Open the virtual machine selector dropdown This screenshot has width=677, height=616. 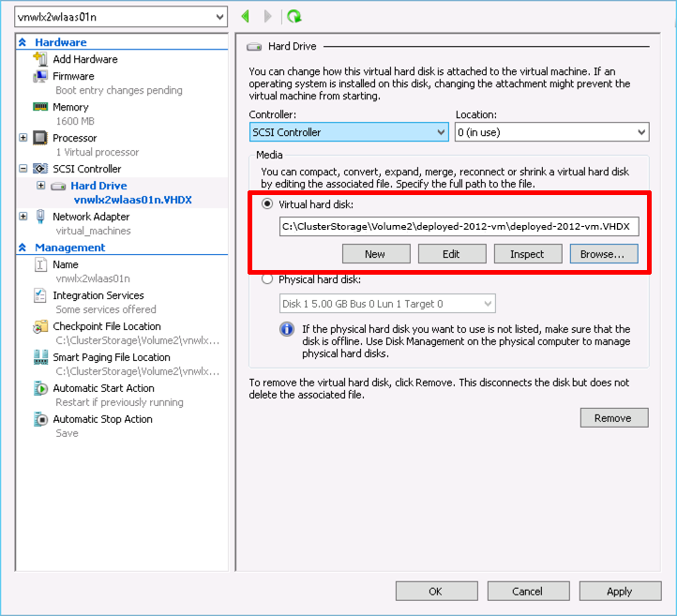click(121, 17)
